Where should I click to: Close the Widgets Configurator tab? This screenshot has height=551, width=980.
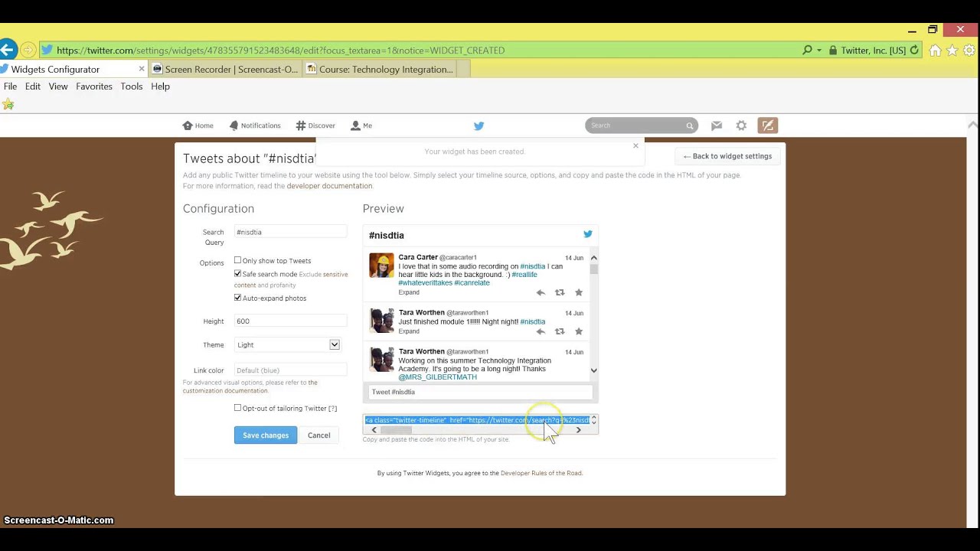tap(142, 69)
